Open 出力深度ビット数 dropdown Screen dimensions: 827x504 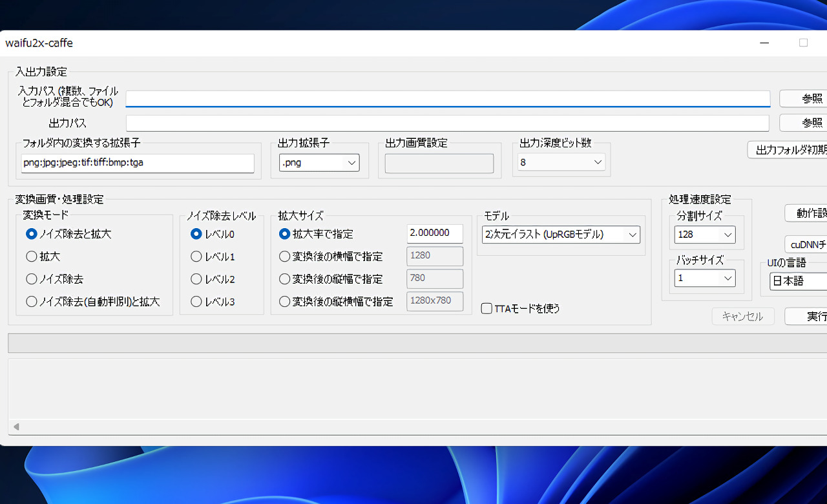tap(561, 162)
